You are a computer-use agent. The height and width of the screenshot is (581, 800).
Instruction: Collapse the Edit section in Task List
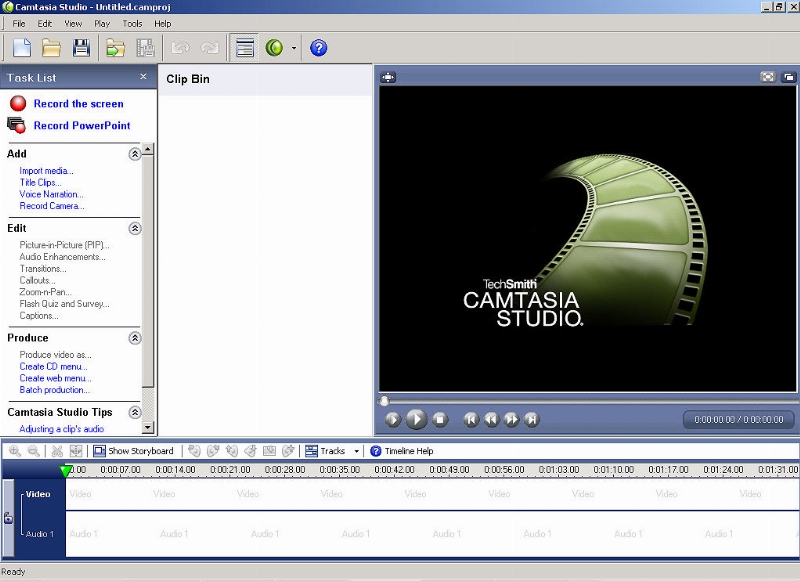[x=135, y=228]
